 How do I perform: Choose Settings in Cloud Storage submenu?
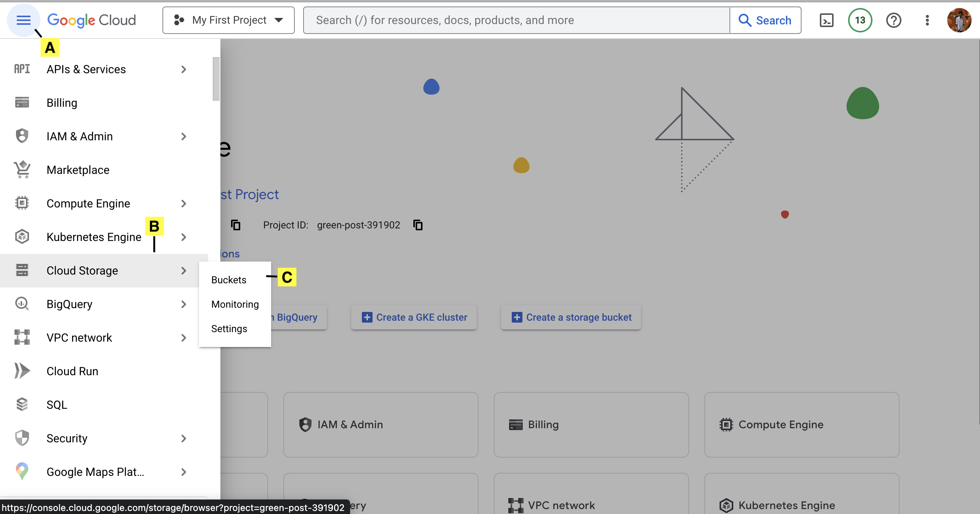tap(229, 329)
